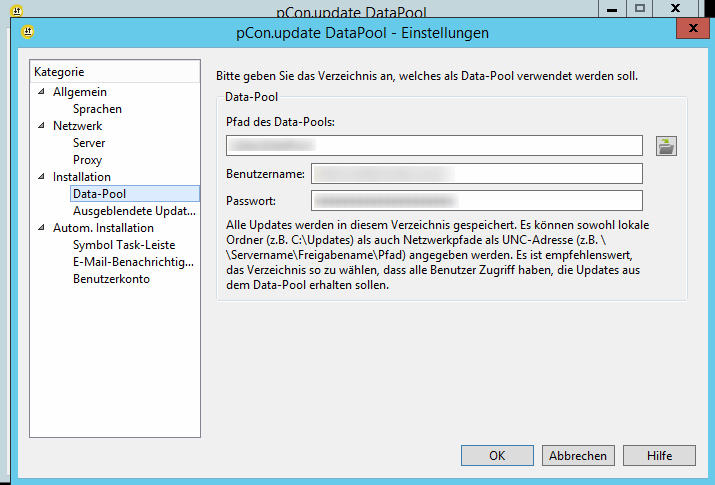Focus the Benutzername input field
715x485 pixels.
click(477, 174)
